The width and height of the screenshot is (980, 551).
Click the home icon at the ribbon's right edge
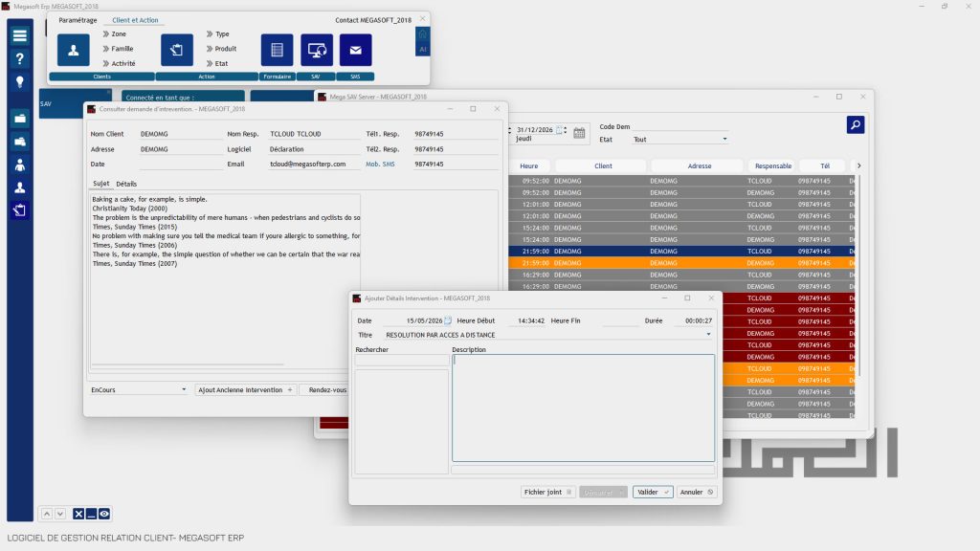(422, 34)
